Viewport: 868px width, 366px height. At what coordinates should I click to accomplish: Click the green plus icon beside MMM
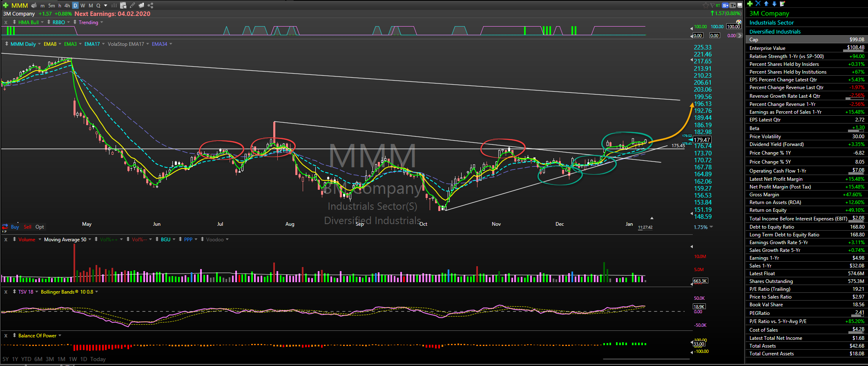click(6, 5)
